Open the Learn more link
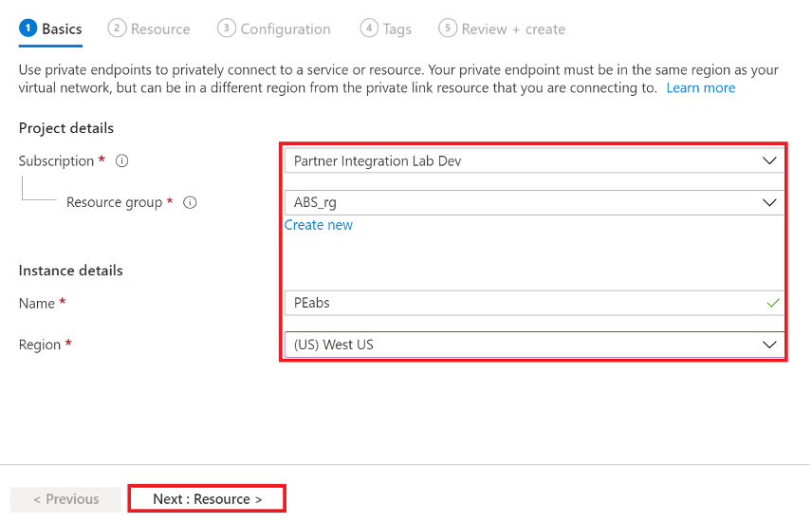812x524 pixels. (x=700, y=87)
